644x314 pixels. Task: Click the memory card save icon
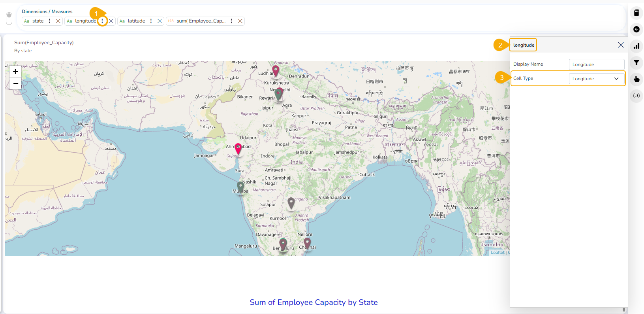[636, 13]
